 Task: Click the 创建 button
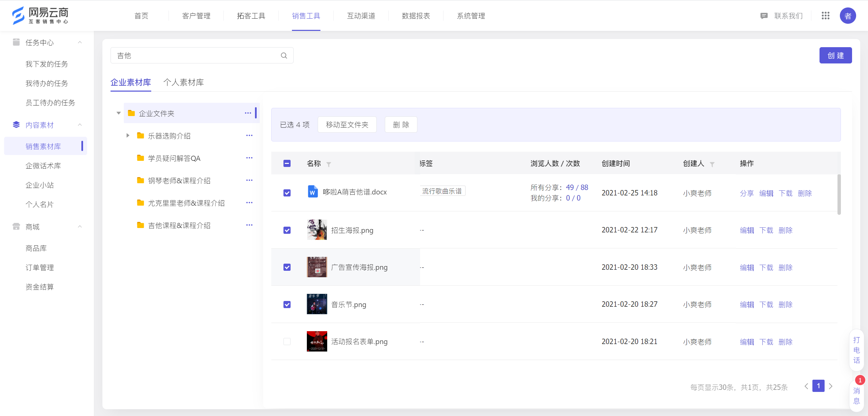tap(835, 55)
